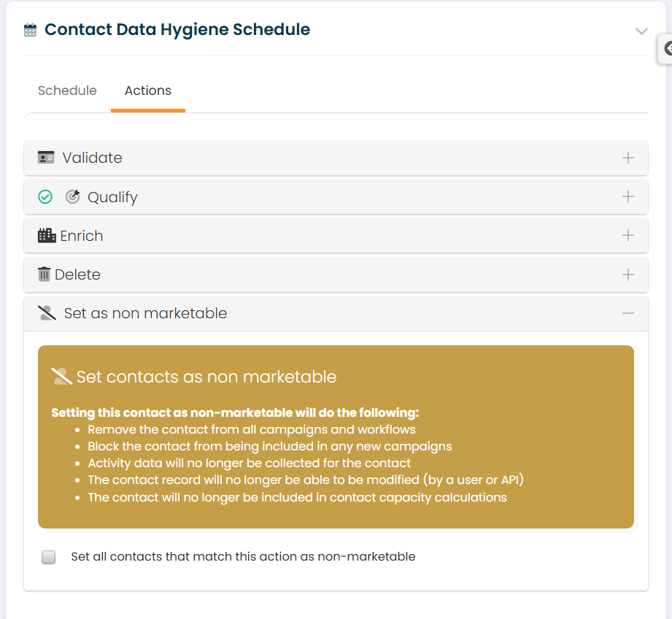This screenshot has width=672, height=619.
Task: Click the Enrich building icon
Action: tap(47, 235)
